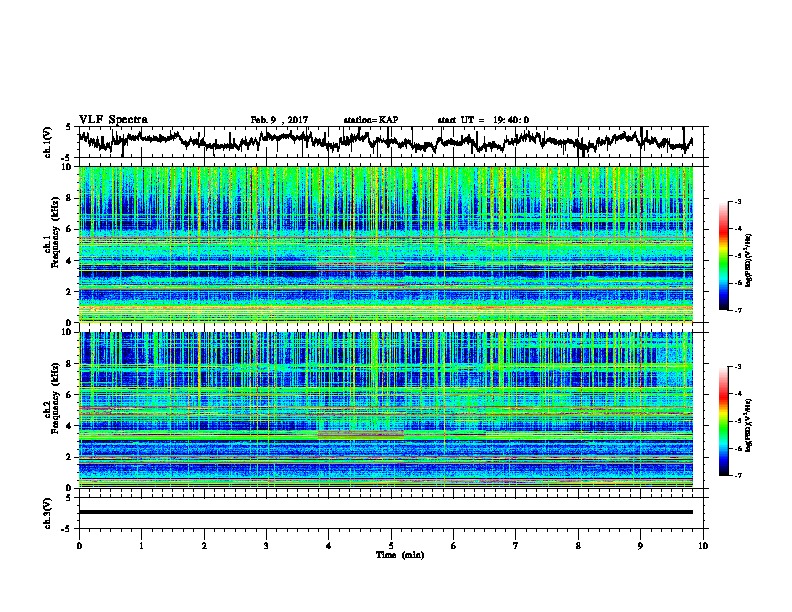Click time axis tick label "5"
The image size is (792, 612).
[x=391, y=546]
